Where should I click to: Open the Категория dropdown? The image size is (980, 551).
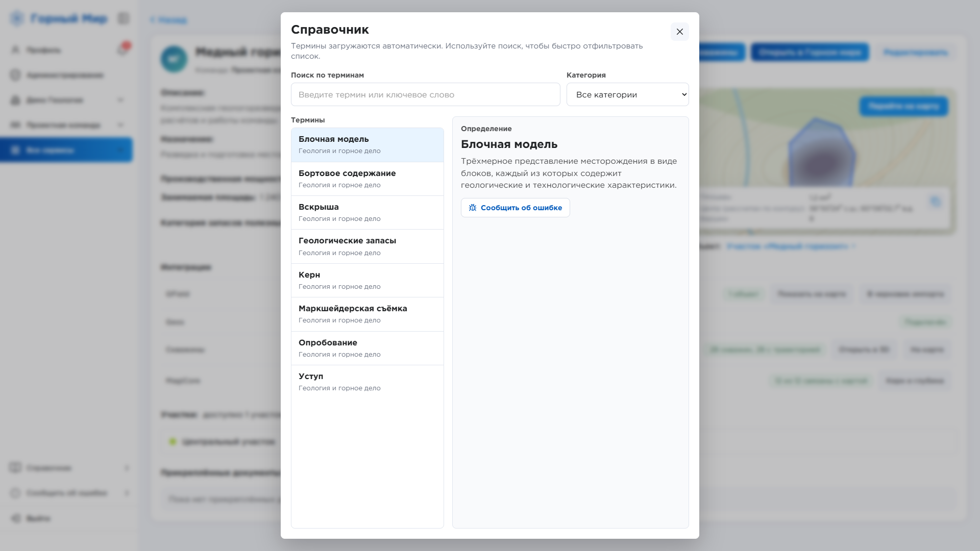(x=627, y=94)
